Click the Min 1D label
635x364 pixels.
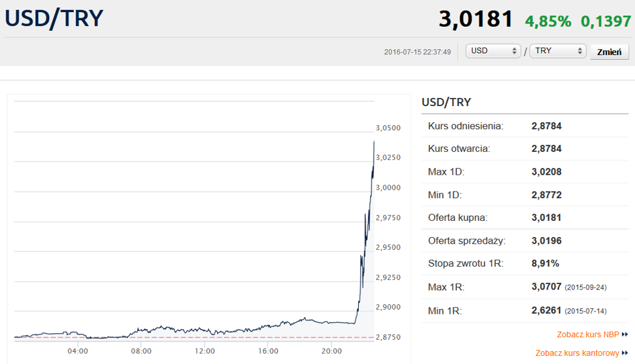pos(445,195)
